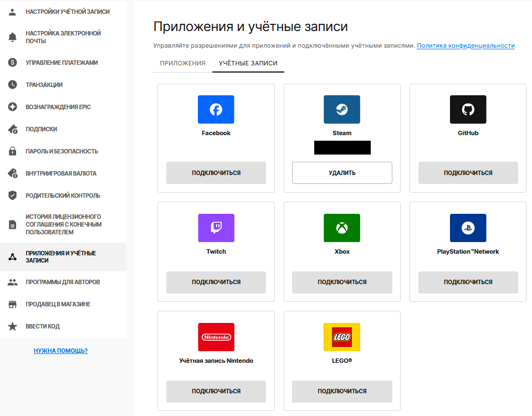Connect the Xbox account
Viewport: 532px width, 416px height.
pyautogui.click(x=342, y=282)
